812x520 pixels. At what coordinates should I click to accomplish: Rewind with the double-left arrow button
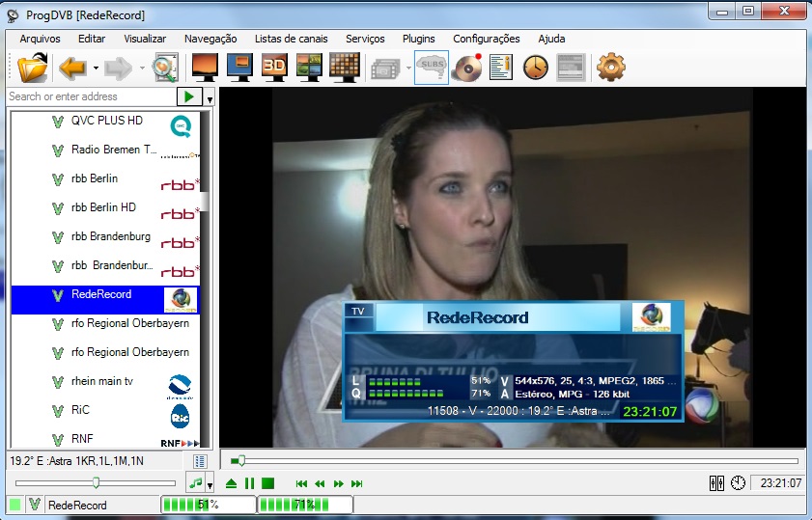[x=320, y=483]
